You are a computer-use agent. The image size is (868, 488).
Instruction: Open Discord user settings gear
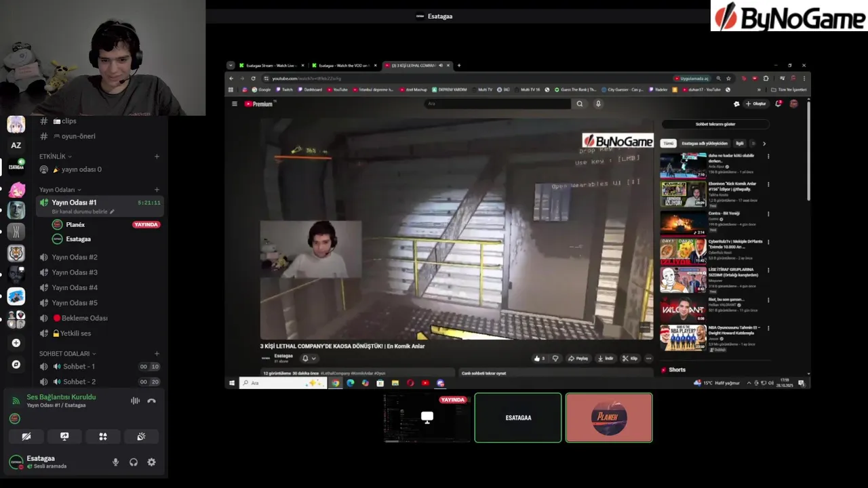click(x=151, y=462)
